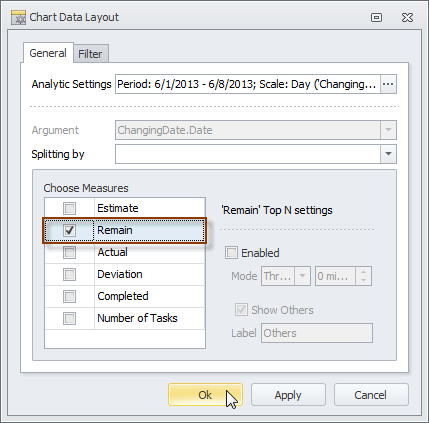Click the Cancel button

(371, 395)
